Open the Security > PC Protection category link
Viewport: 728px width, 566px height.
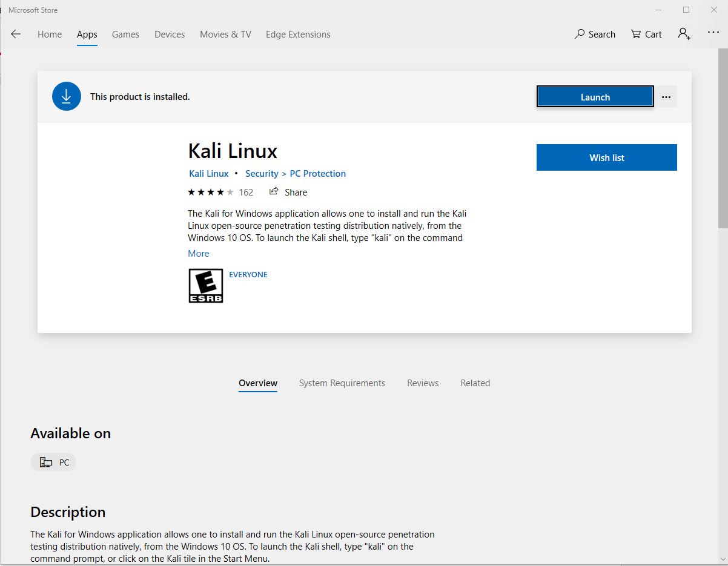pos(296,173)
